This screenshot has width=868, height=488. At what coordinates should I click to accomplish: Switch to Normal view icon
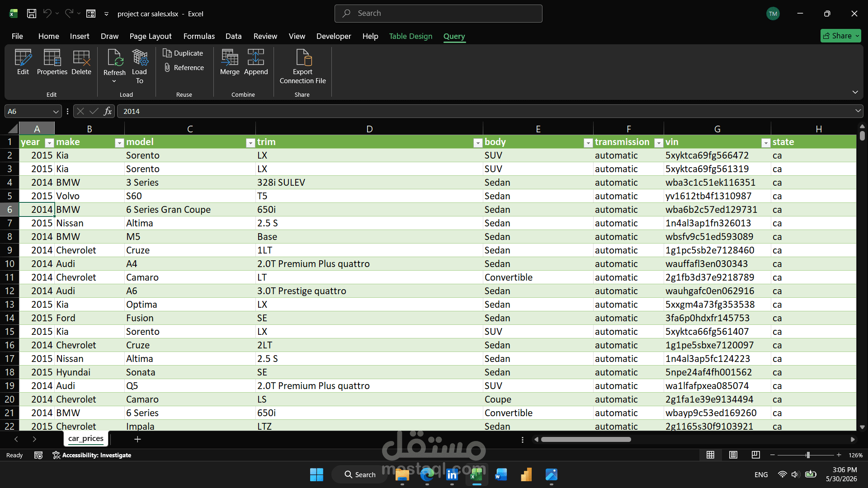coord(711,455)
